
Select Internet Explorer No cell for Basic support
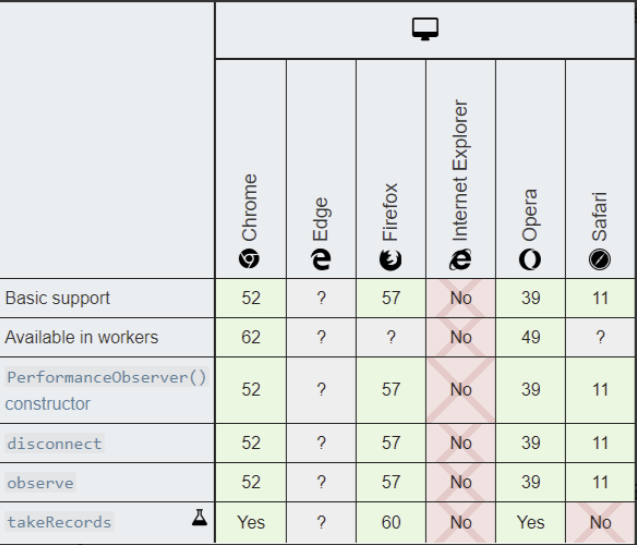point(461,298)
